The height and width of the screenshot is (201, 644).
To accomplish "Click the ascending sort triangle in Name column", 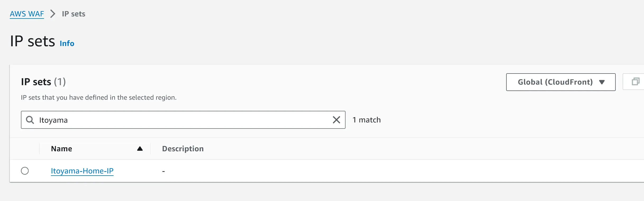I will [x=140, y=149].
